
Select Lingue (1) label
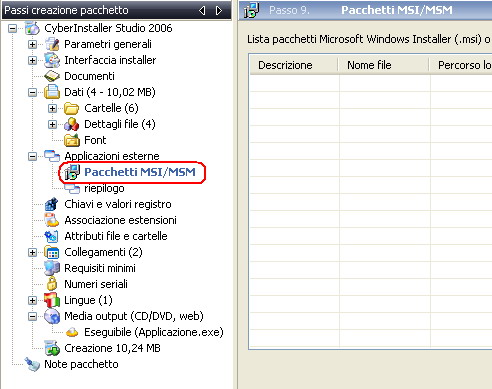pos(88,300)
